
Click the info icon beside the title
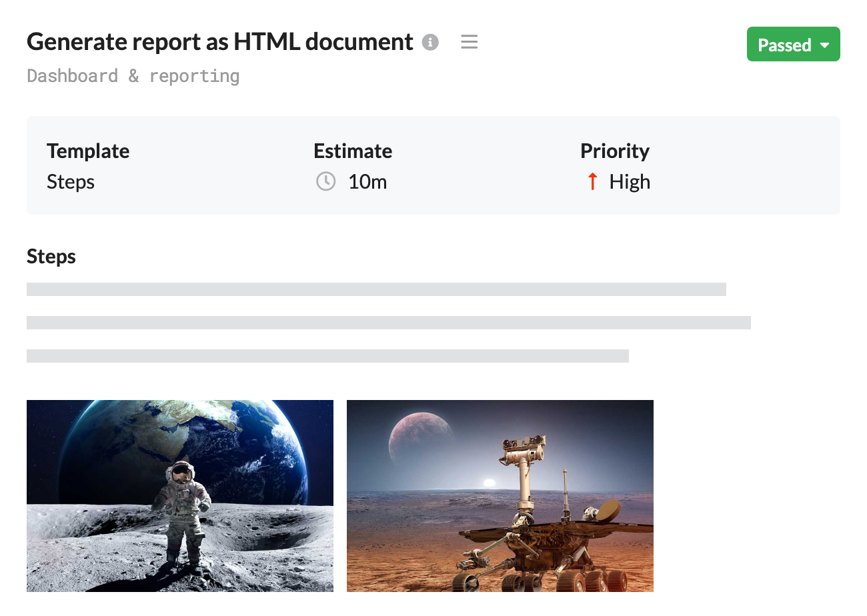point(431,43)
